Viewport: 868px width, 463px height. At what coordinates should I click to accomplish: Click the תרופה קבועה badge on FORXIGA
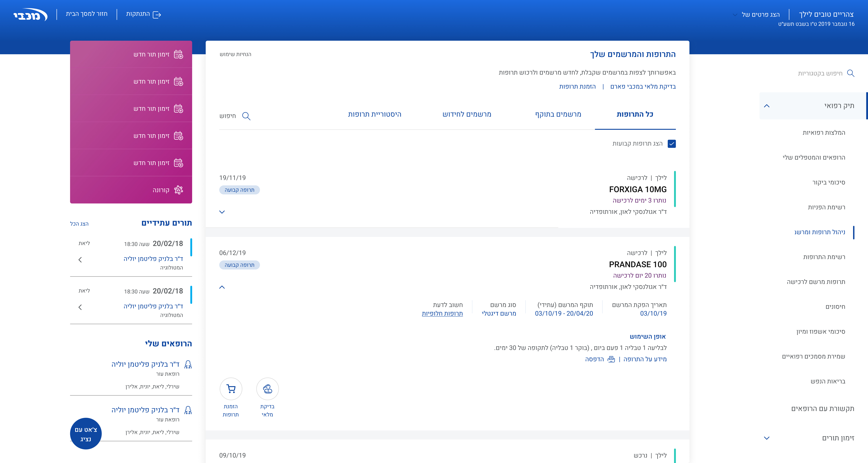[240, 190]
